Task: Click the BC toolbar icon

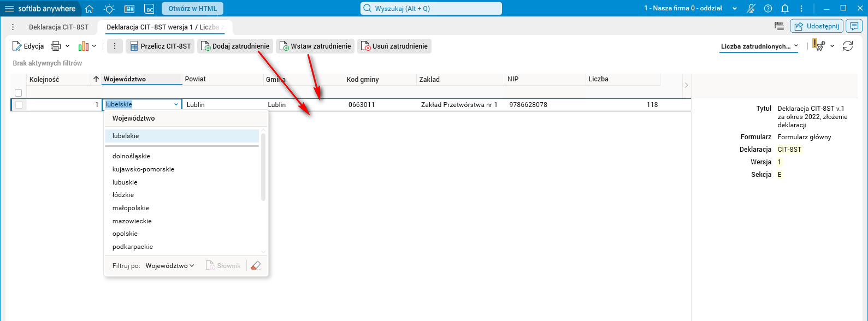Action: [149, 9]
